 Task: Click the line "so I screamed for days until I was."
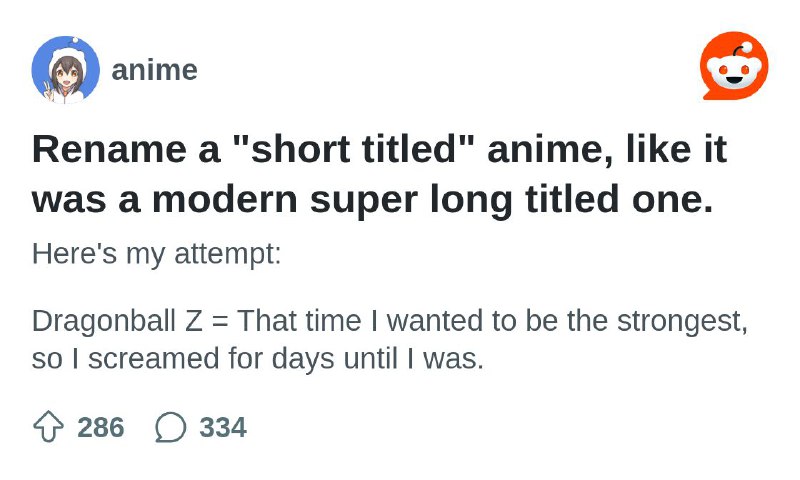click(258, 359)
